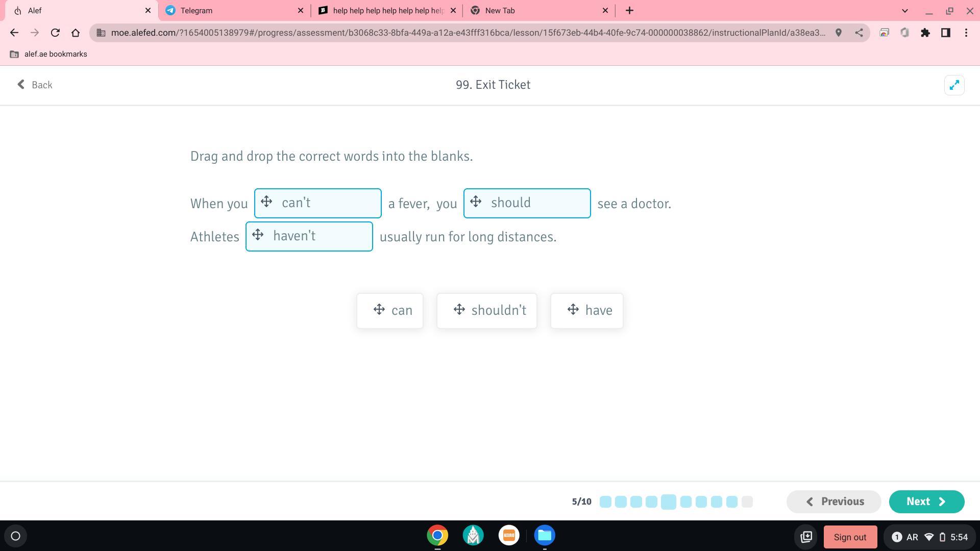Open the tab search dropdown arrow

click(x=904, y=10)
